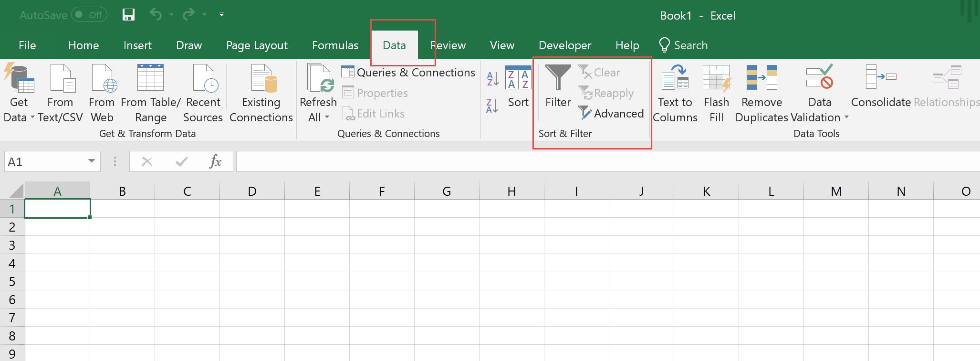Image resolution: width=980 pixels, height=361 pixels.
Task: Click the From Web icon
Action: [102, 79]
